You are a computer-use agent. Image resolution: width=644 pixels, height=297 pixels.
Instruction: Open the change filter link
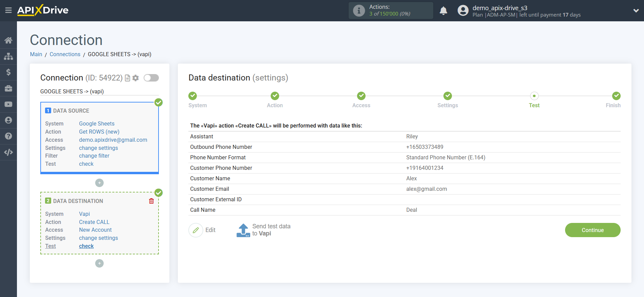[94, 156]
